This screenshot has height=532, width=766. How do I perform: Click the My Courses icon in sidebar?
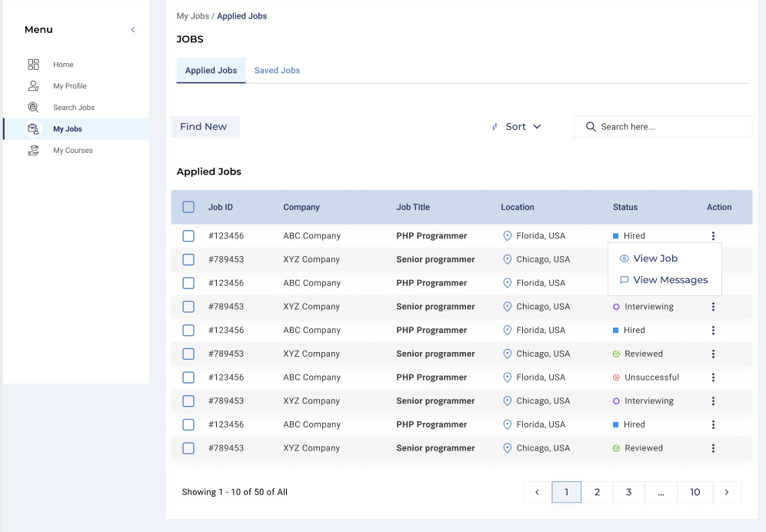pyautogui.click(x=33, y=151)
